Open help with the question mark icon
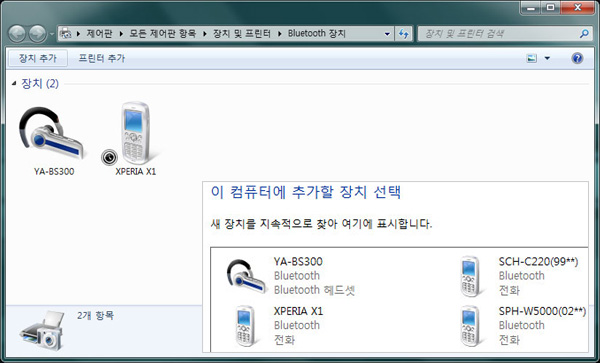Screen dimensions: 600x363 tap(577, 58)
